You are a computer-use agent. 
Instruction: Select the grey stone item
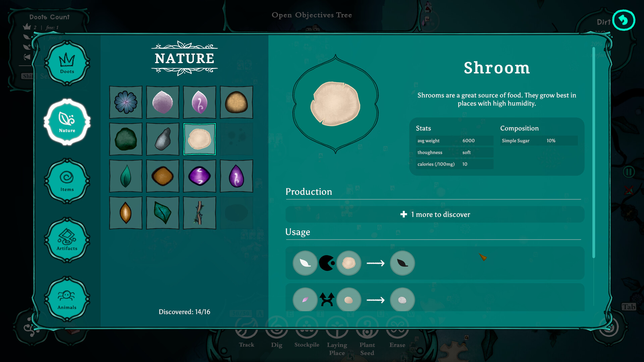point(163,139)
